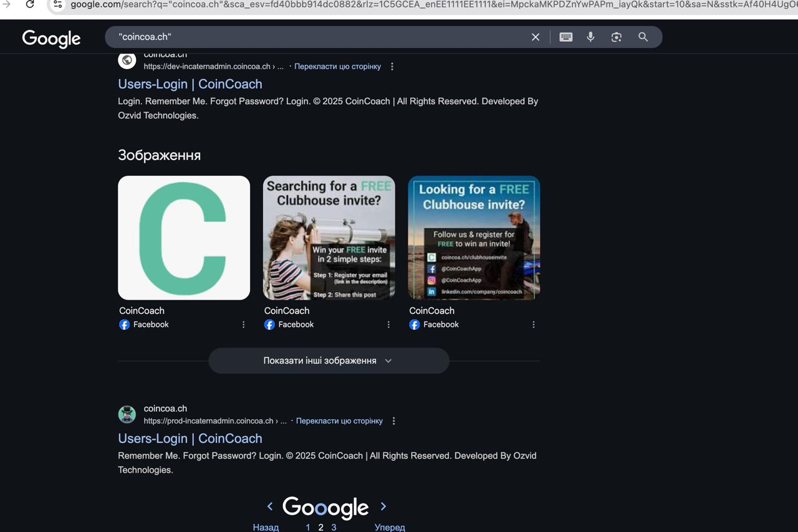Clear the search box with X icon
The image size is (798, 532).
pos(535,37)
